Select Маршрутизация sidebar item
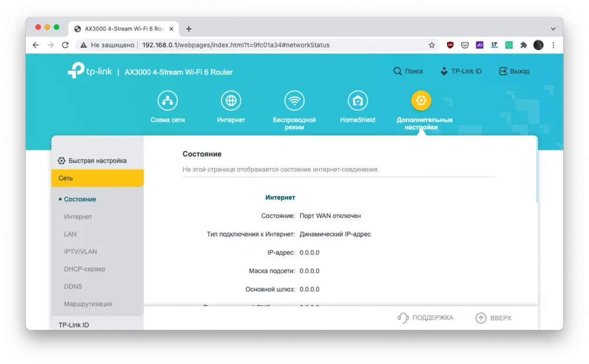 pos(88,304)
